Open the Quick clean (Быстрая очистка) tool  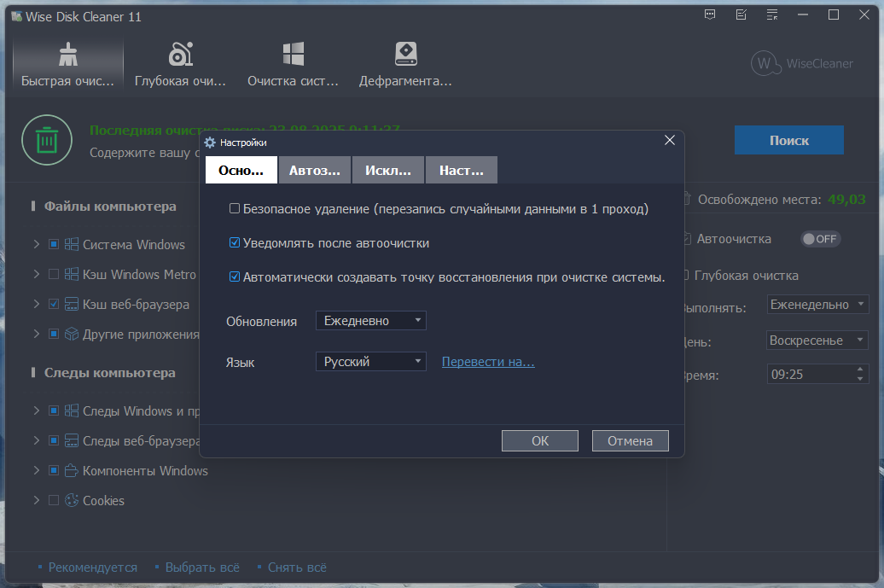(67, 64)
